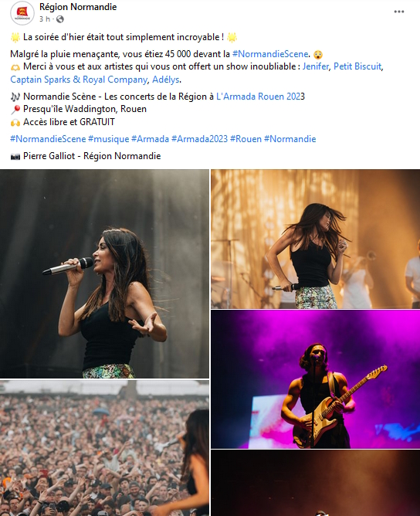Visit the Adélys tagged page
Viewport: 420px width, 516px height.
(x=166, y=80)
